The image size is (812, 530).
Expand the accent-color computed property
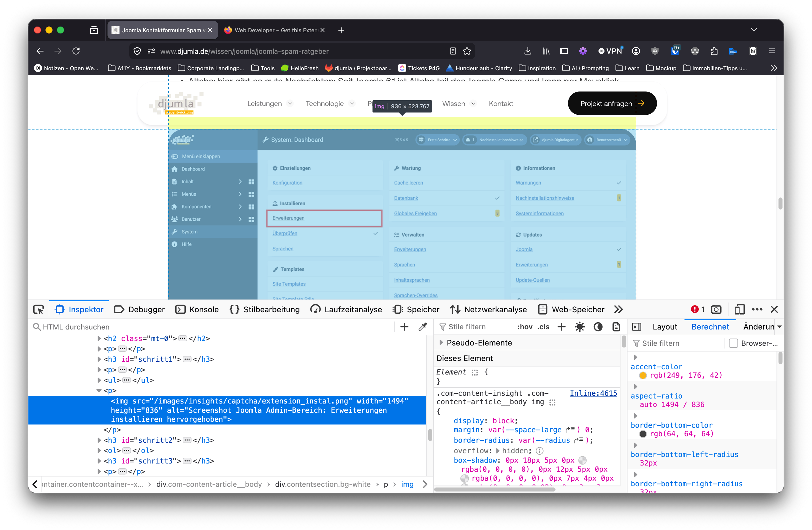635,357
